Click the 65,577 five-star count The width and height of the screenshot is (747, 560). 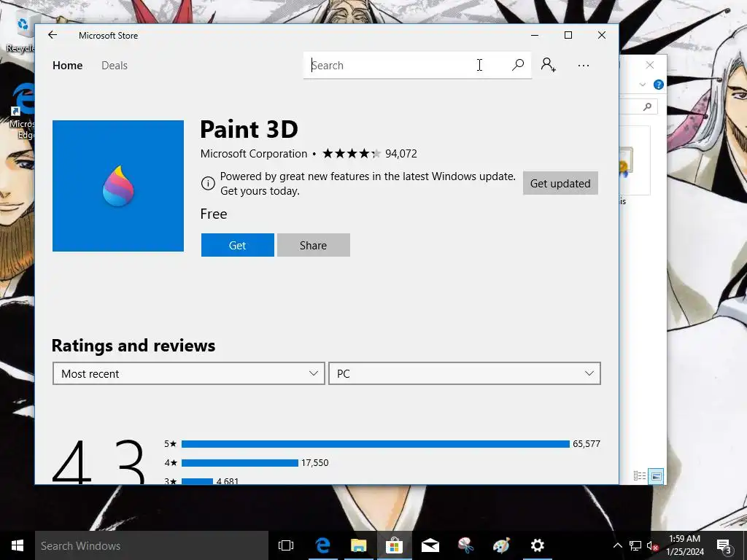[x=587, y=444]
